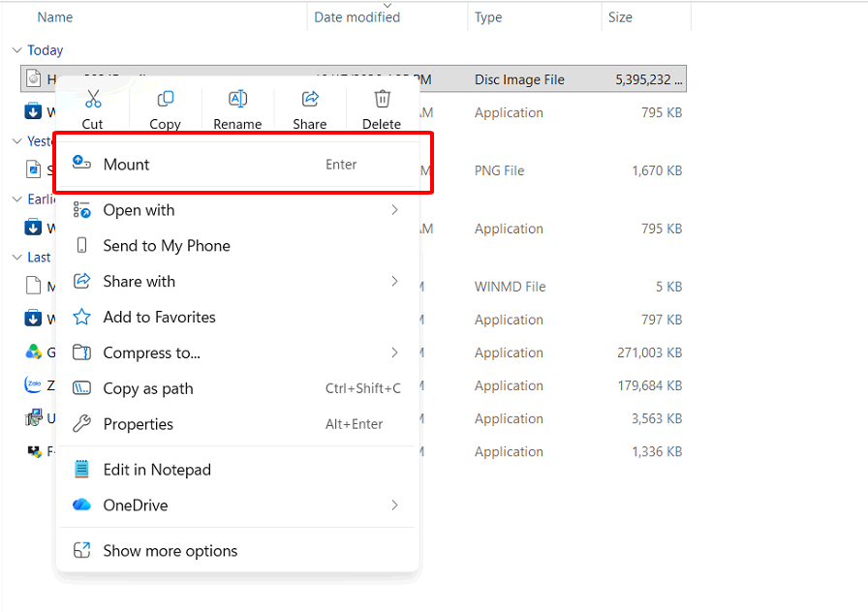Click the Properties wrench icon

click(82, 424)
